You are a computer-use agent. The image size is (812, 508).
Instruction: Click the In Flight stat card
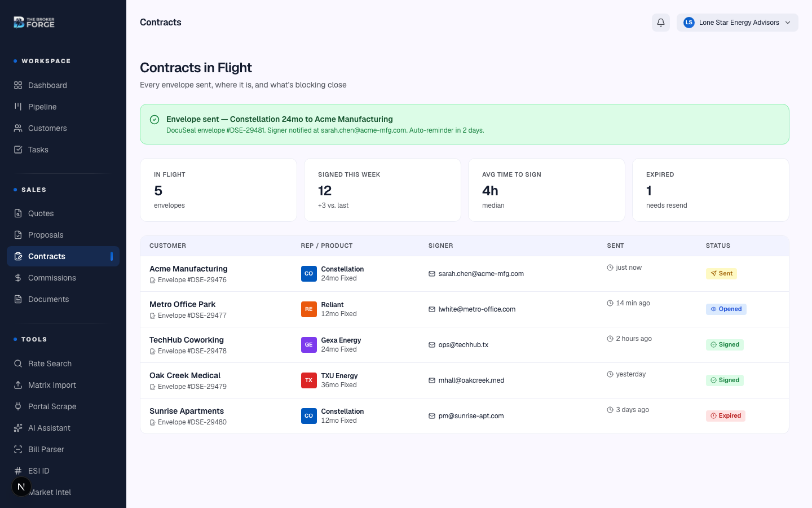218,190
